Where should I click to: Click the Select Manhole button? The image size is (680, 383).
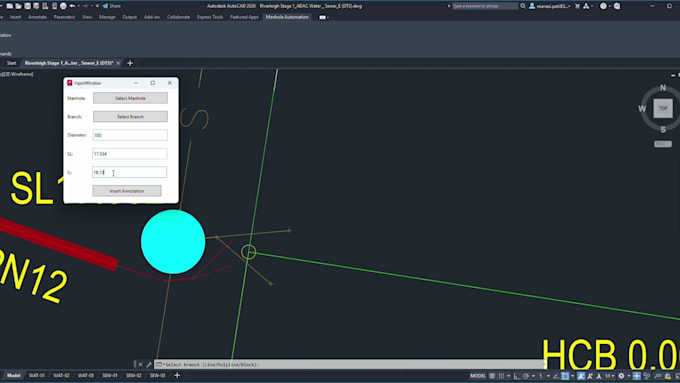[x=130, y=98]
